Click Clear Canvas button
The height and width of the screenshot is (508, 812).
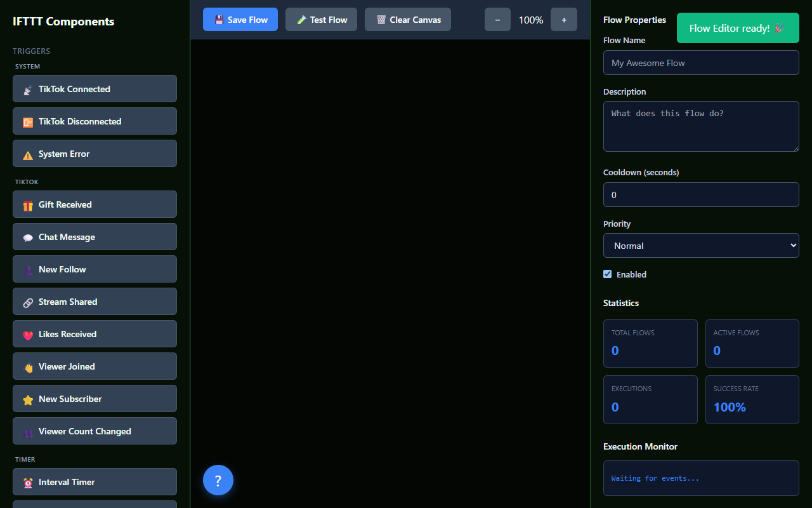click(408, 20)
